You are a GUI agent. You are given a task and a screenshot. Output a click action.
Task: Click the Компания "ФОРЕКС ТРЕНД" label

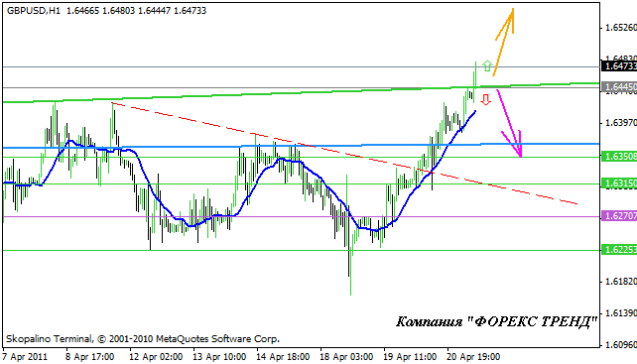(x=497, y=321)
